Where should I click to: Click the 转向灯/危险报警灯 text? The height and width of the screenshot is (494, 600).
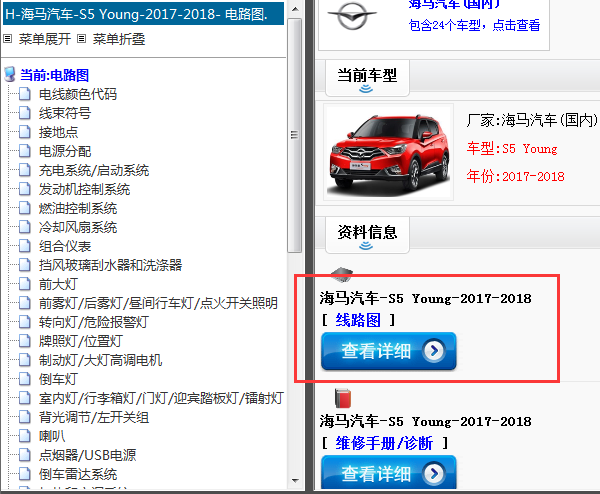(94, 322)
